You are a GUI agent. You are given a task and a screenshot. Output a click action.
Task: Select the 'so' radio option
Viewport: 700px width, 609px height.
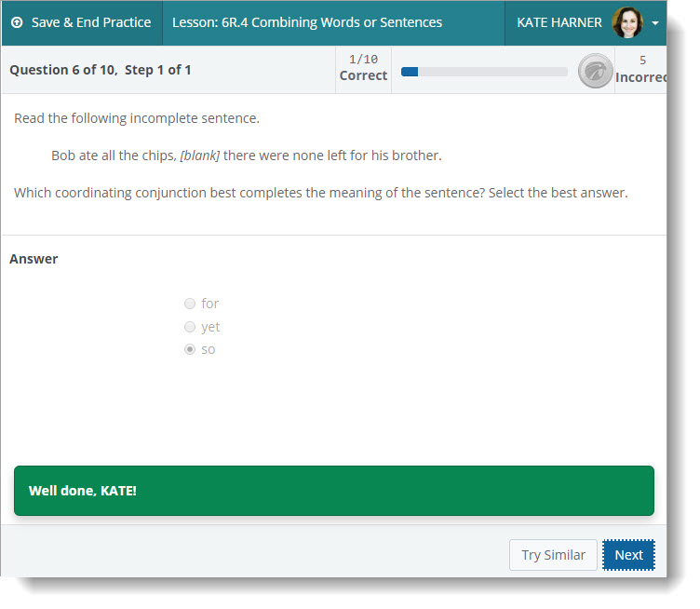[190, 349]
